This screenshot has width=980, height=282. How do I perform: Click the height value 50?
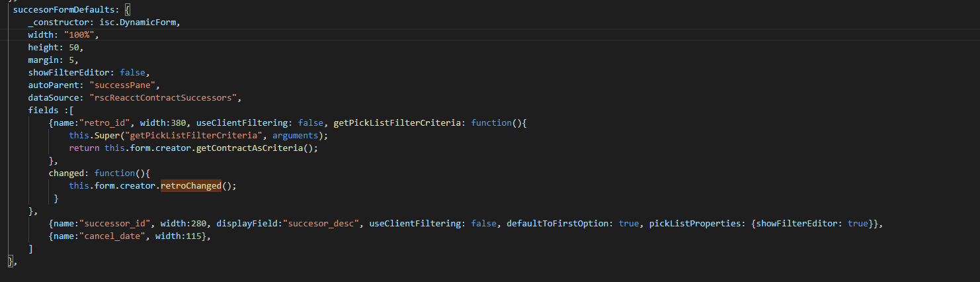76,47
